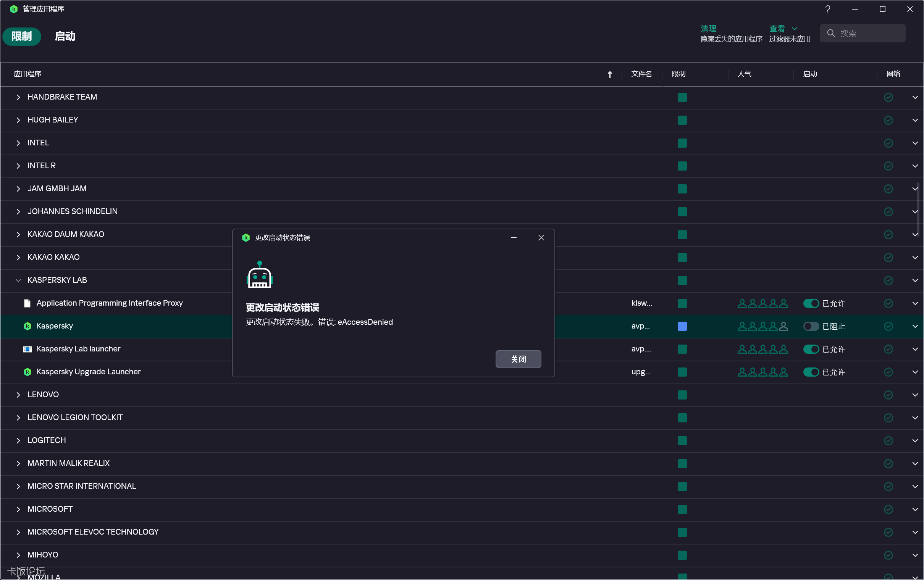Click network check icon for KASPERSKY LAB group
This screenshot has width=924, height=580.
[x=888, y=280]
